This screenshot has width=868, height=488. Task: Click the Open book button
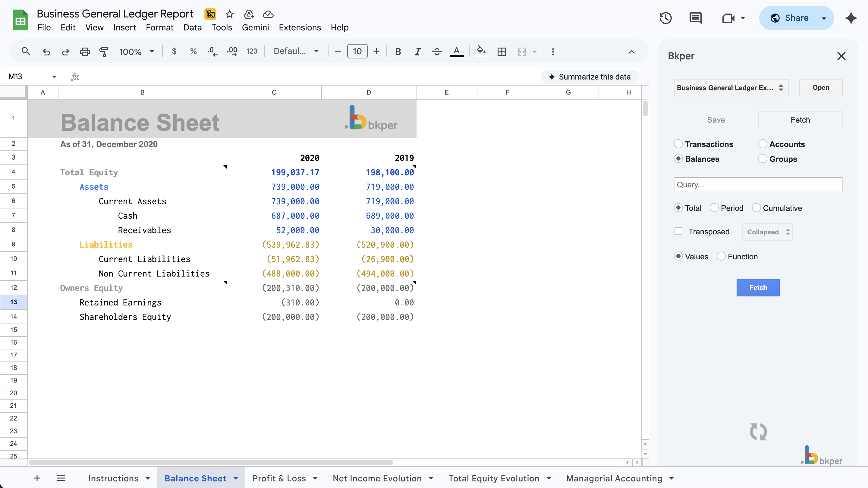coord(820,88)
